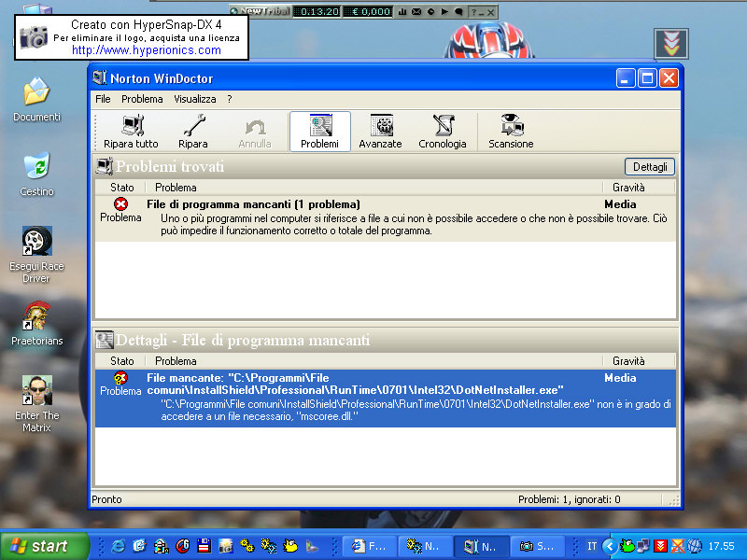Click the Esegui Race Driver shortcut

[36, 241]
